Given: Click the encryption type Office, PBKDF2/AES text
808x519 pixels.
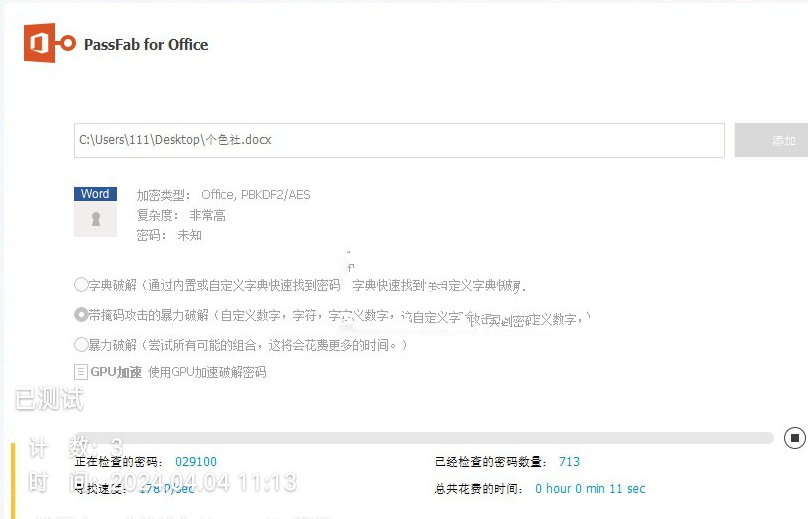Looking at the screenshot, I should [x=256, y=195].
